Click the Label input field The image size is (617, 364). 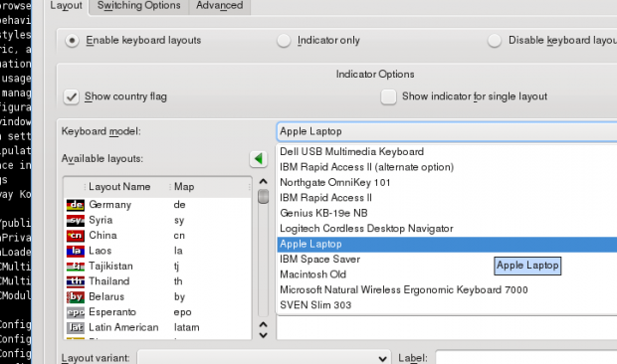pyautogui.click(x=526, y=358)
